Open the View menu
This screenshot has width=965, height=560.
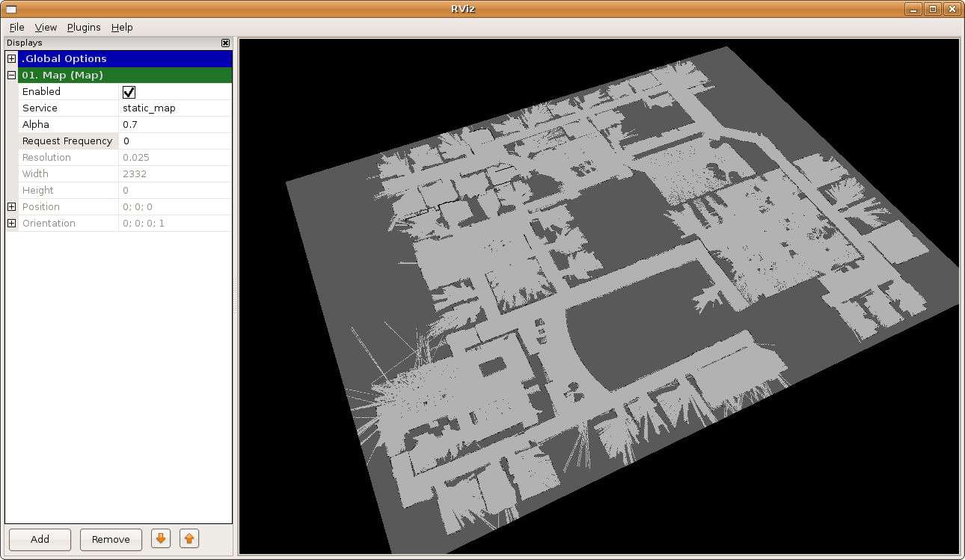coord(46,28)
